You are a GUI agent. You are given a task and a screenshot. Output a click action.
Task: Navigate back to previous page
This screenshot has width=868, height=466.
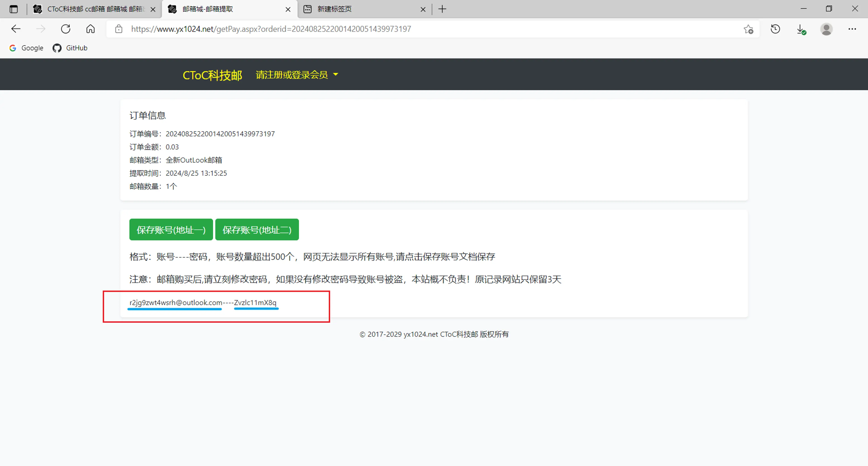(x=16, y=29)
